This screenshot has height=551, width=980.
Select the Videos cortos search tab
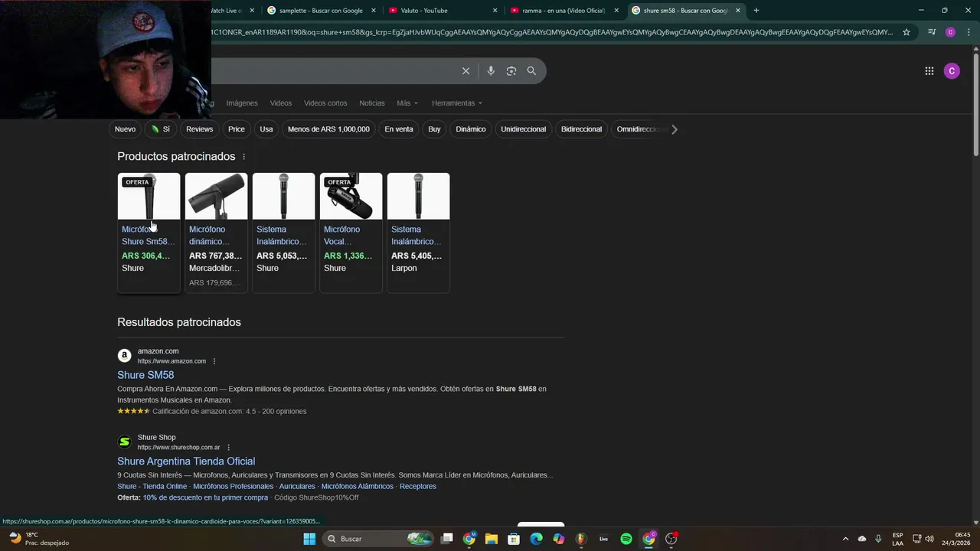[325, 103]
